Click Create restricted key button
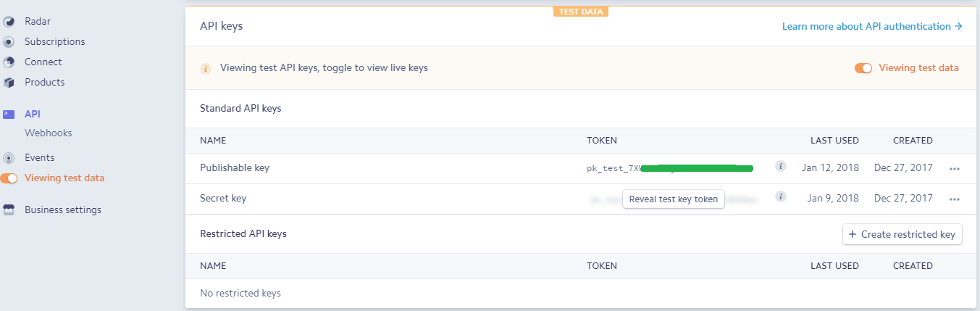The image size is (980, 311). point(902,234)
